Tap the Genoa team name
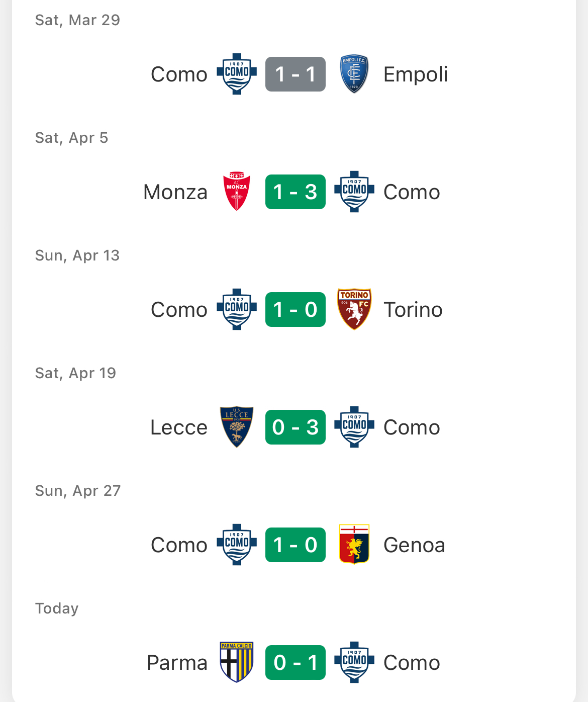Image resolution: width=588 pixels, height=702 pixels. pyautogui.click(x=414, y=545)
